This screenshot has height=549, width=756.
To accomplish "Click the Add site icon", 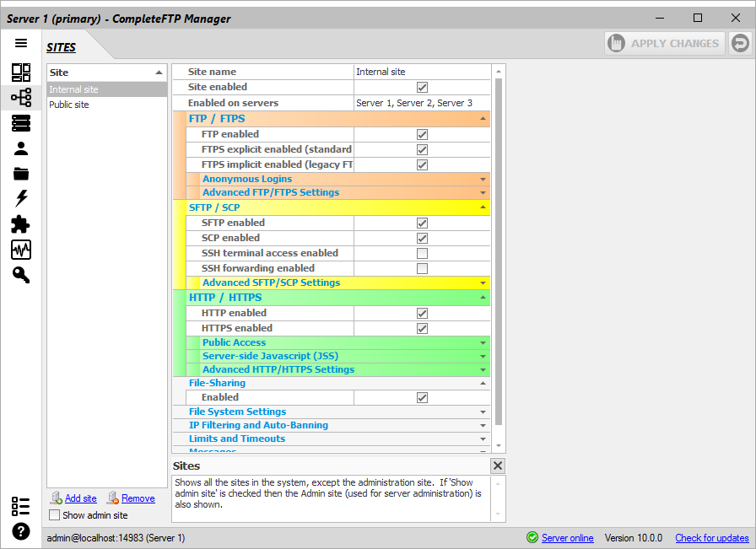I will click(57, 498).
